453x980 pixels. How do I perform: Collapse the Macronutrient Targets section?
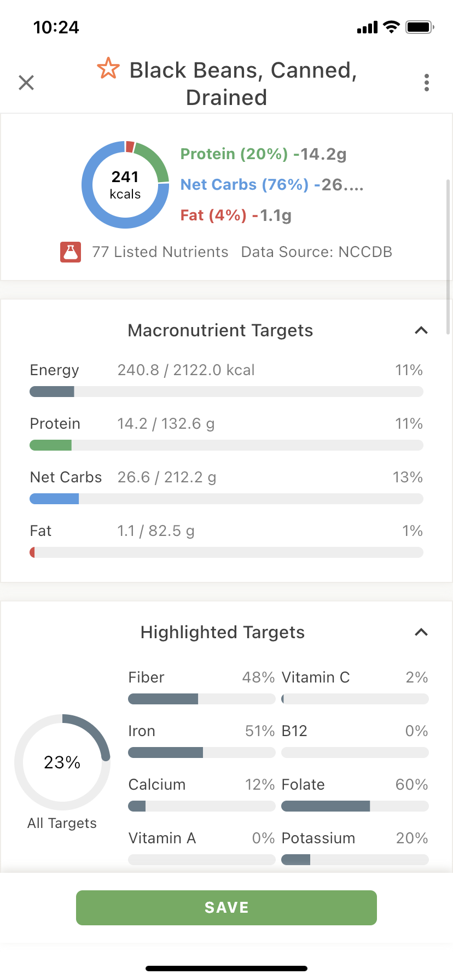pyautogui.click(x=421, y=330)
